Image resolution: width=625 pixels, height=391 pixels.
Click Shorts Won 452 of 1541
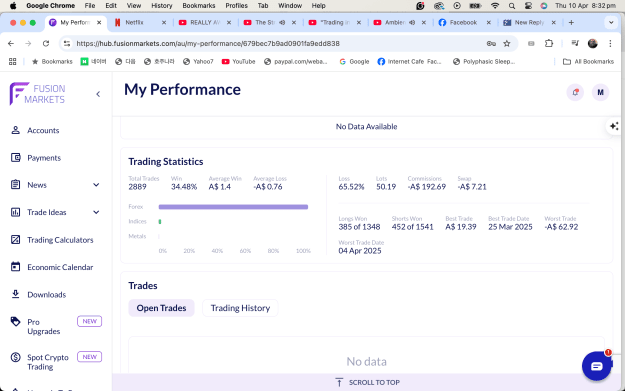click(x=413, y=227)
